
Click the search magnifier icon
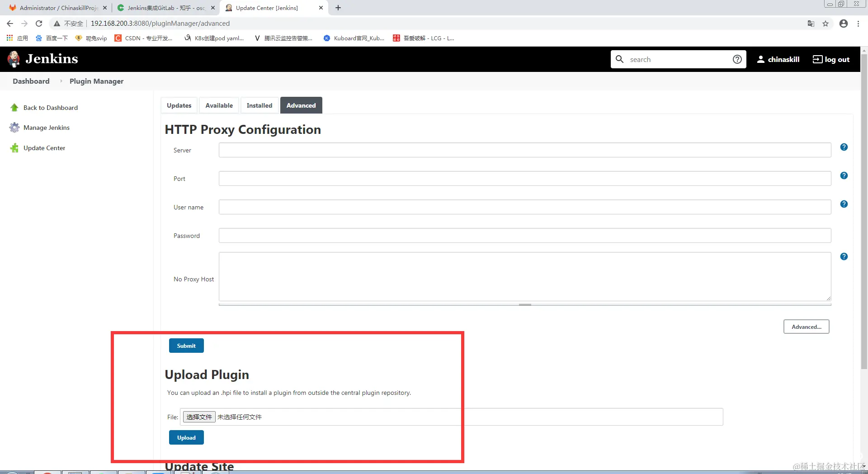point(620,59)
